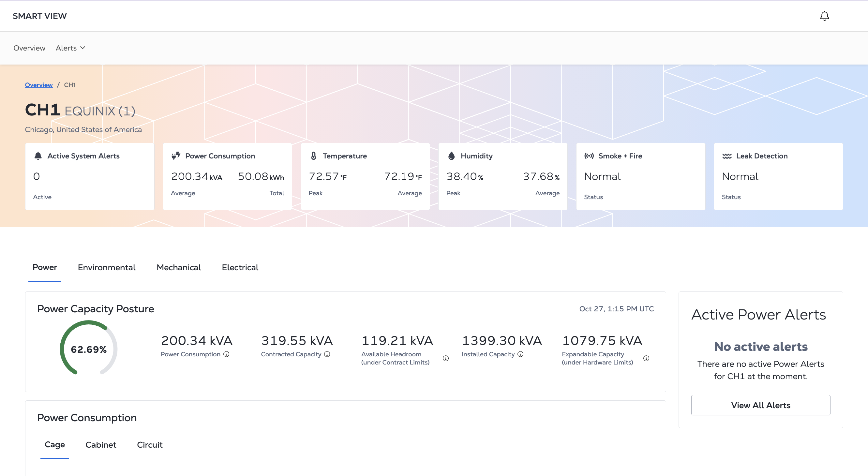Image resolution: width=868 pixels, height=476 pixels.
Task: Open the notifications bell icon
Action: click(x=824, y=16)
